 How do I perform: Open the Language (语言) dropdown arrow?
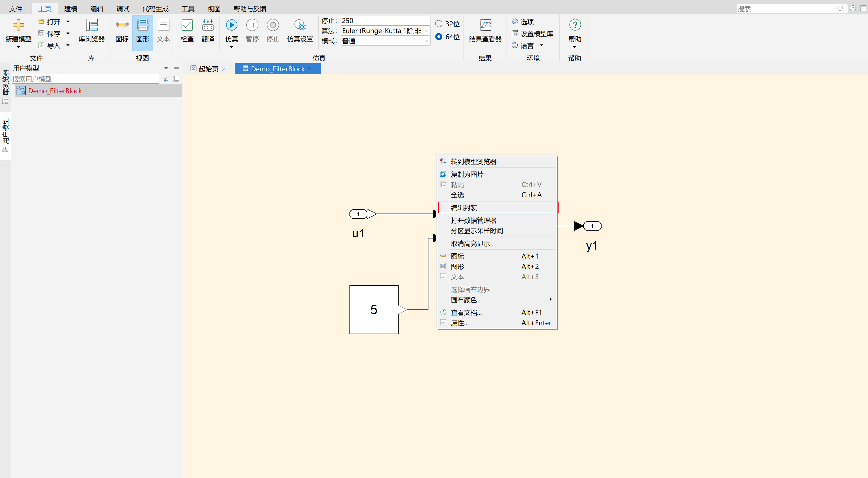(x=542, y=46)
